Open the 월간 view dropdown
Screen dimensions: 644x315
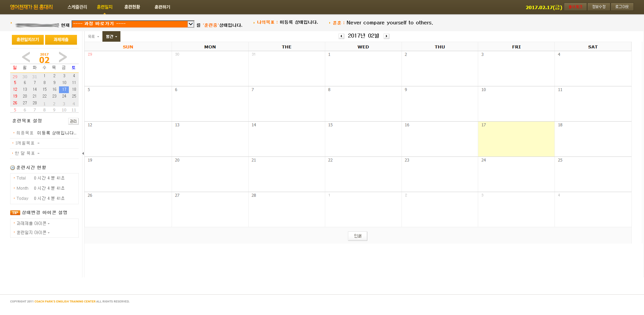111,37
